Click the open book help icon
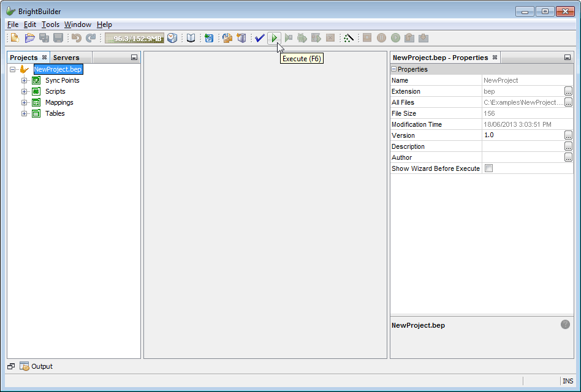The width and height of the screenshot is (581, 392). [191, 38]
